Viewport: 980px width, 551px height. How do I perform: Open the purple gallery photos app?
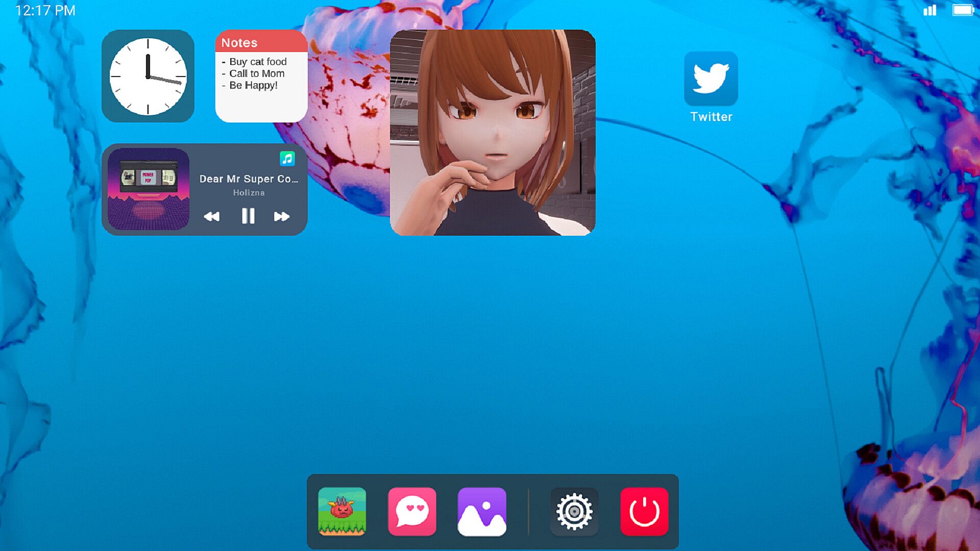point(482,511)
